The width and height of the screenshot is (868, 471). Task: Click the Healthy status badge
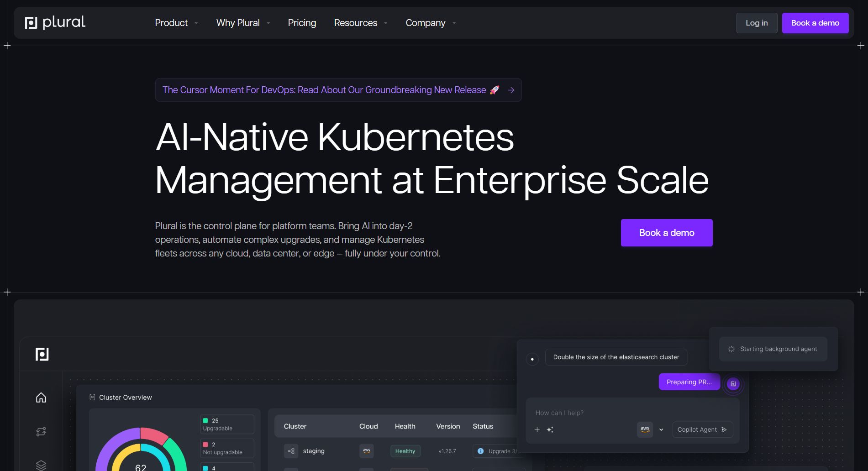[405, 451]
